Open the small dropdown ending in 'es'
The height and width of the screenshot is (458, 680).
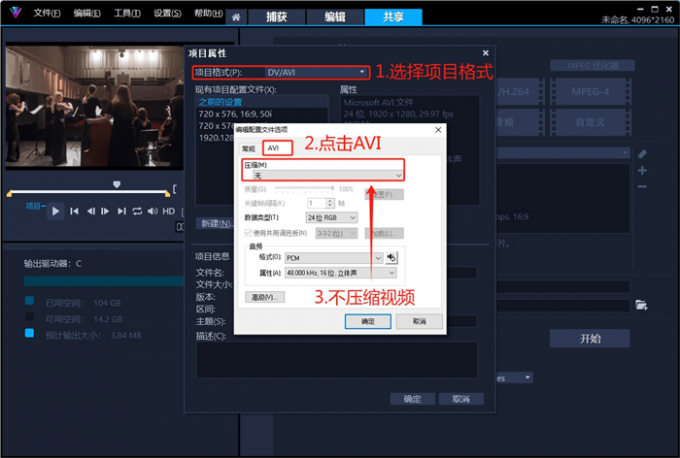pos(514,378)
